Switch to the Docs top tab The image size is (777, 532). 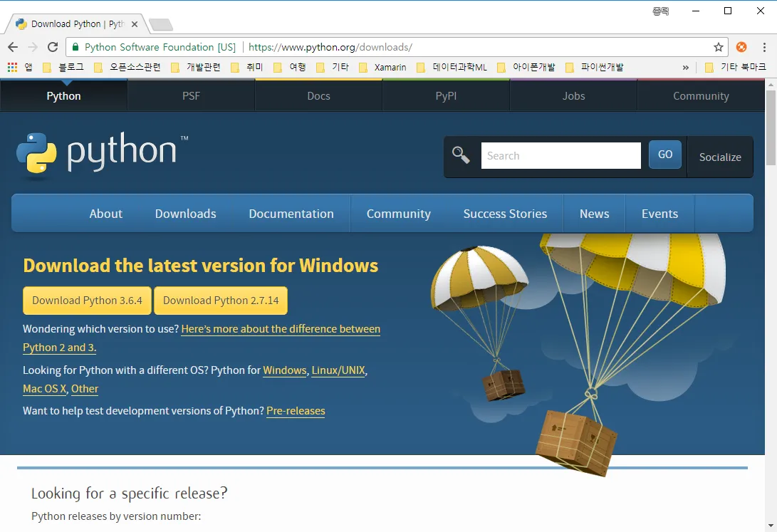tap(318, 95)
